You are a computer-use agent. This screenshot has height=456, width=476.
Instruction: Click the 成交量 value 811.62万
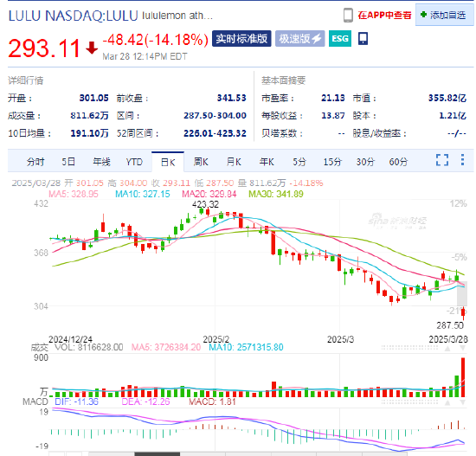(89, 116)
